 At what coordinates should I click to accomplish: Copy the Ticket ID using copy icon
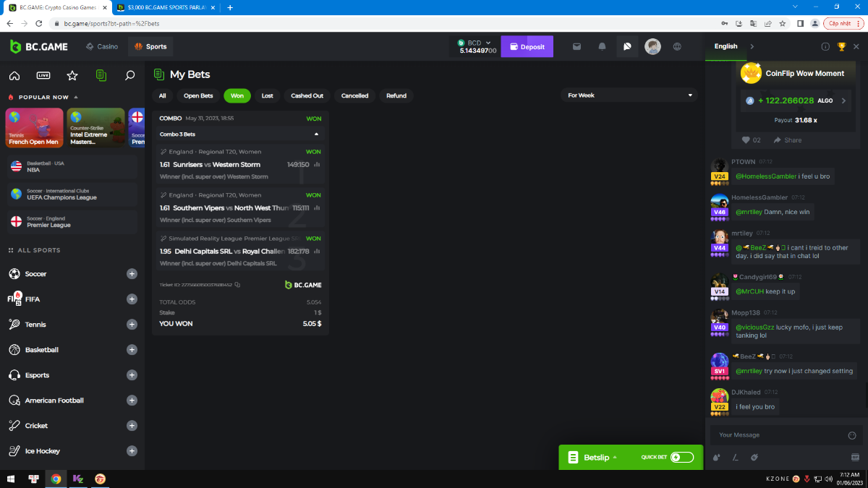[x=237, y=285]
